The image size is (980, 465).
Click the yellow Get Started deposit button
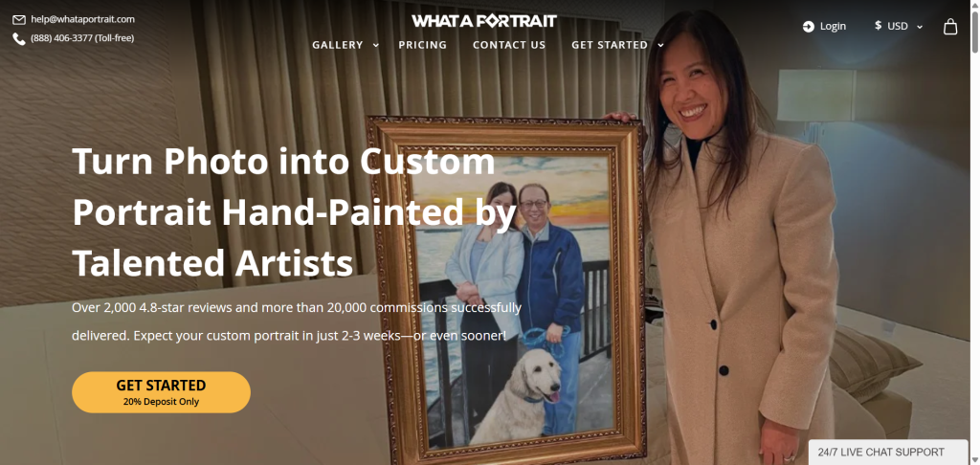click(x=161, y=392)
